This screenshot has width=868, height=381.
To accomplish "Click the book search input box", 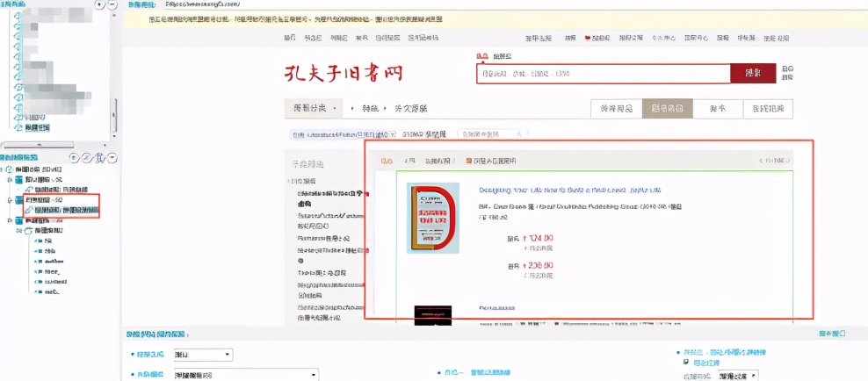I will point(604,74).
